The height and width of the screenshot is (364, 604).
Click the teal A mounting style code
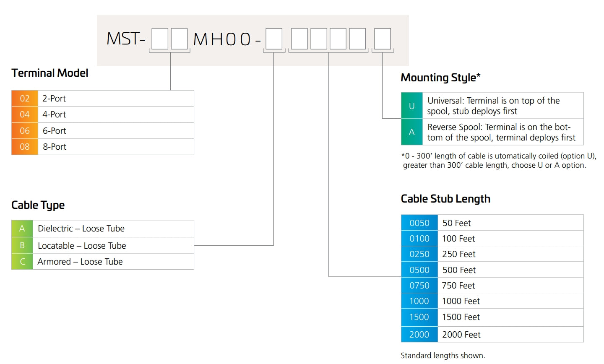[412, 132]
